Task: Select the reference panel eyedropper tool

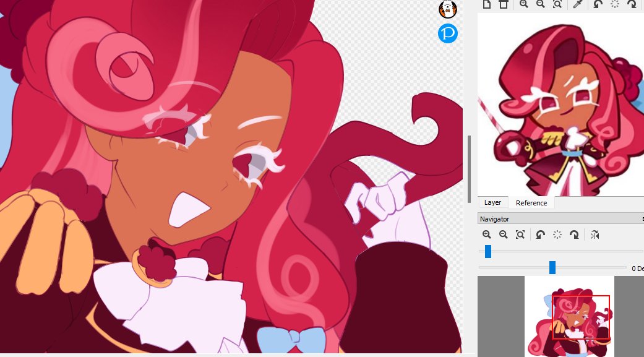Action: 578,4
